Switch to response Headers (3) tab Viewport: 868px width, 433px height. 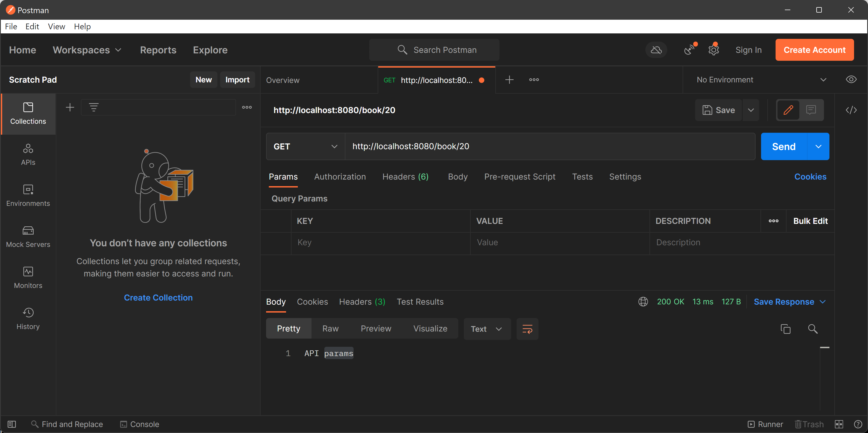click(362, 301)
